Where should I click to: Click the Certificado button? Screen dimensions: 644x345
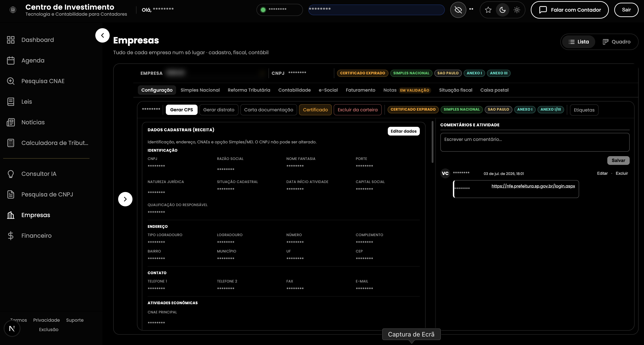315,110
